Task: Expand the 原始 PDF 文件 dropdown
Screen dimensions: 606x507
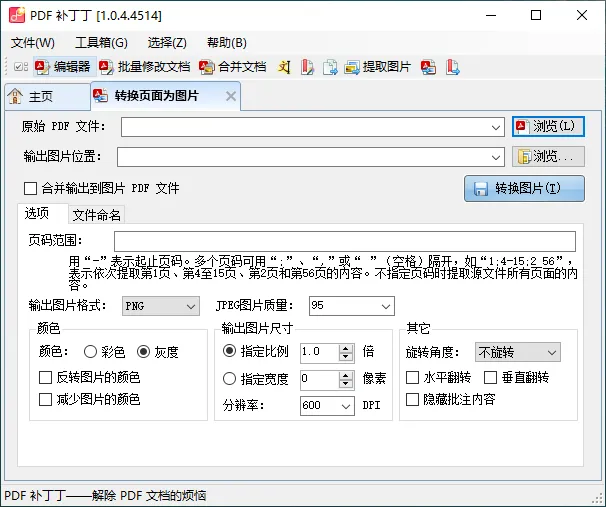Action: pyautogui.click(x=495, y=127)
